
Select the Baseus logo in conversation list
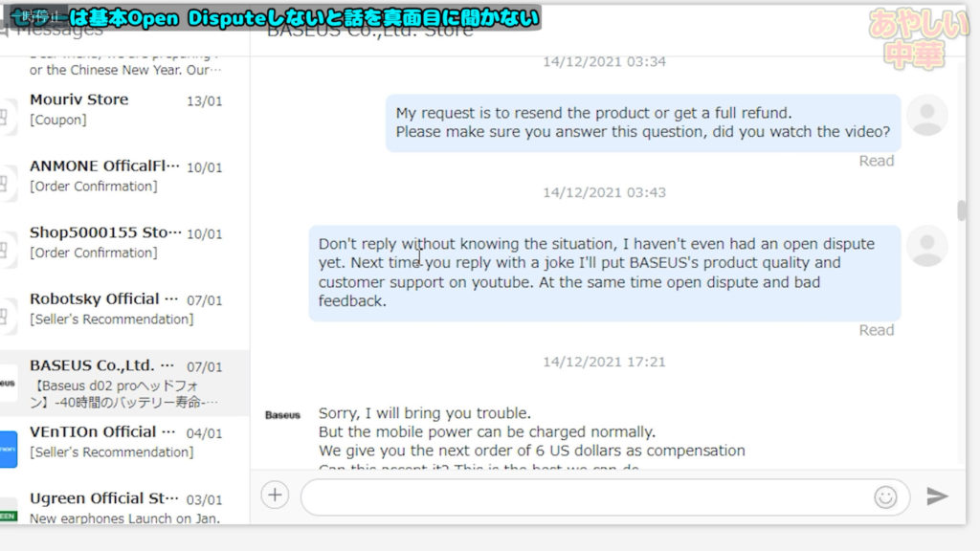click(x=8, y=383)
